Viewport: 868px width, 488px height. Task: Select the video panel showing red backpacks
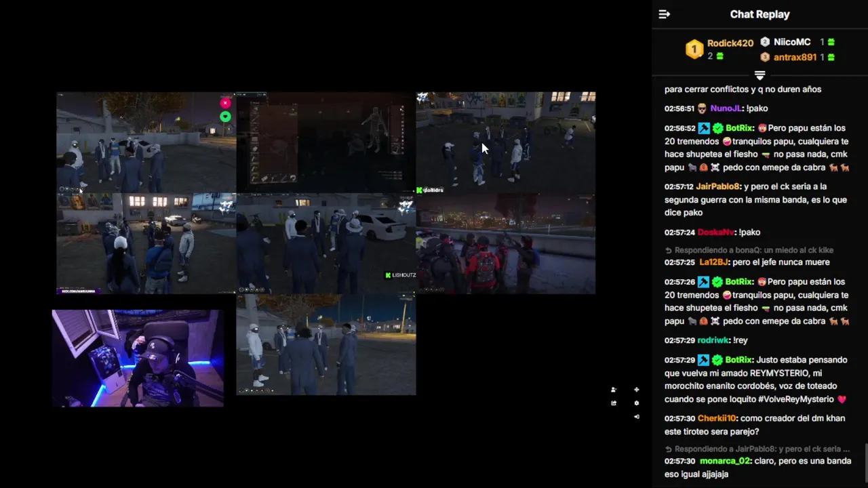point(506,243)
